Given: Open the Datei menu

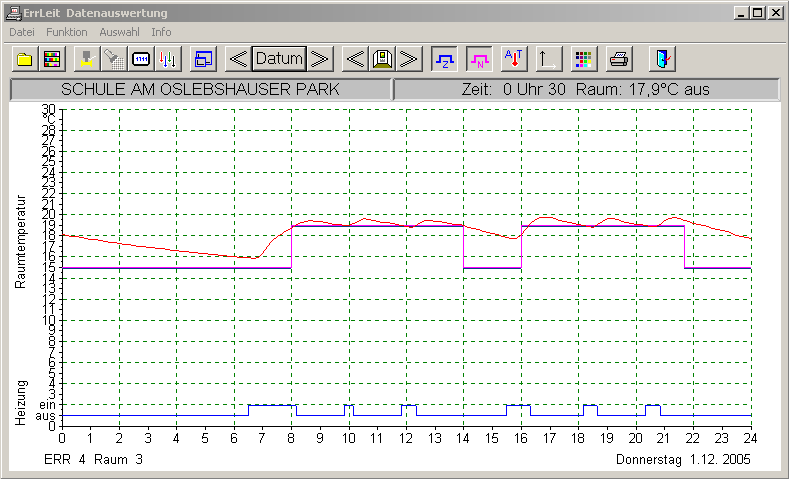Looking at the screenshot, I should [x=21, y=32].
